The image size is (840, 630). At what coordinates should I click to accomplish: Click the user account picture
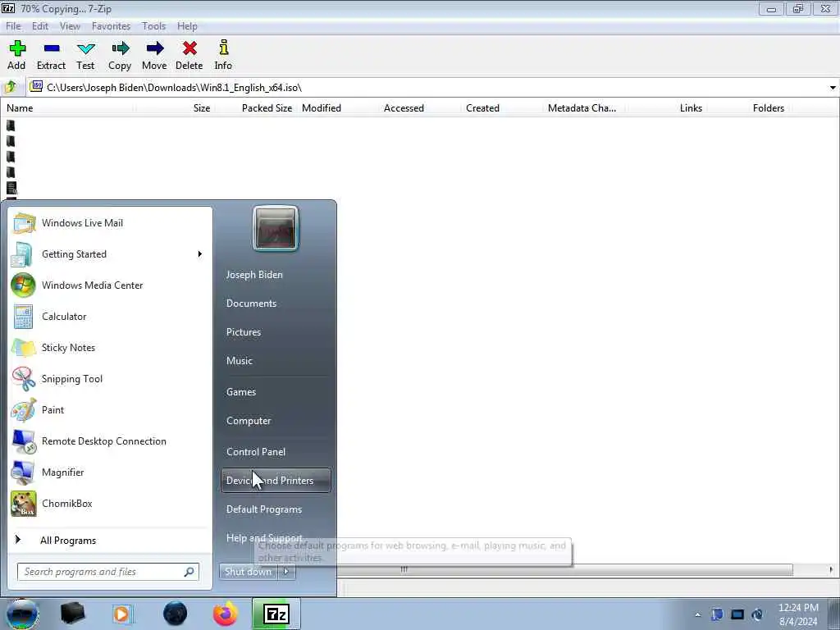tap(276, 229)
